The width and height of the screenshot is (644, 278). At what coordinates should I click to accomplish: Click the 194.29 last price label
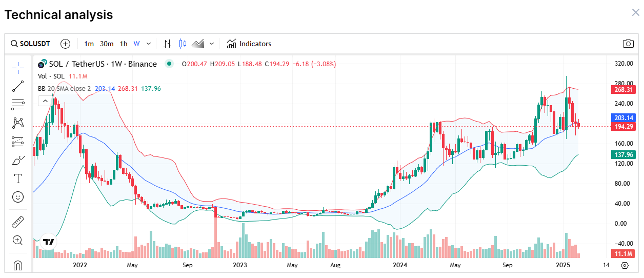coord(623,126)
